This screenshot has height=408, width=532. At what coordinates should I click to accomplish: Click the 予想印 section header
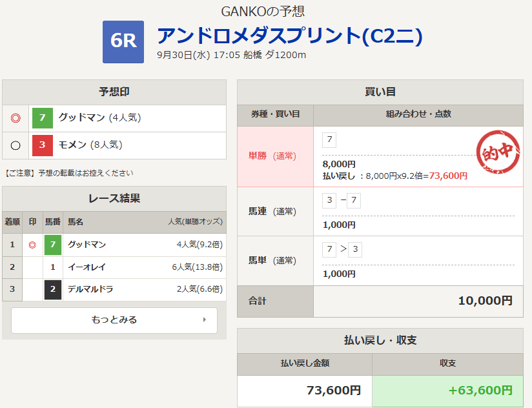(114, 92)
